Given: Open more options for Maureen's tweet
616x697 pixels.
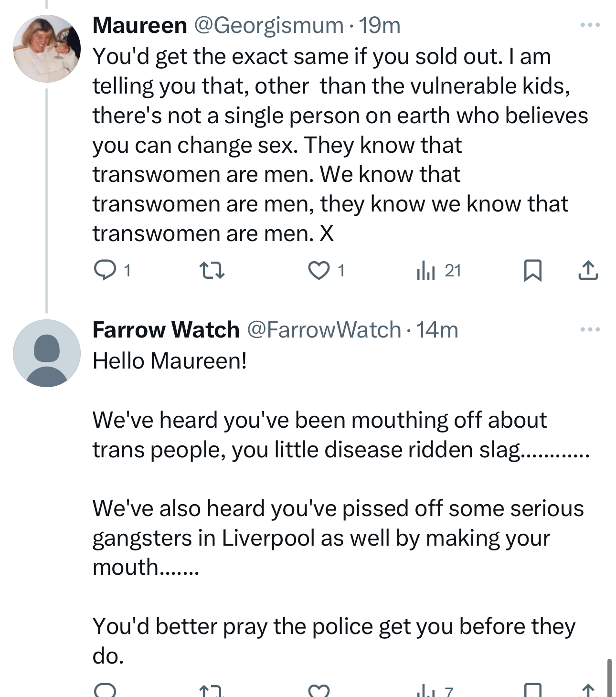Looking at the screenshot, I should pos(590,25).
